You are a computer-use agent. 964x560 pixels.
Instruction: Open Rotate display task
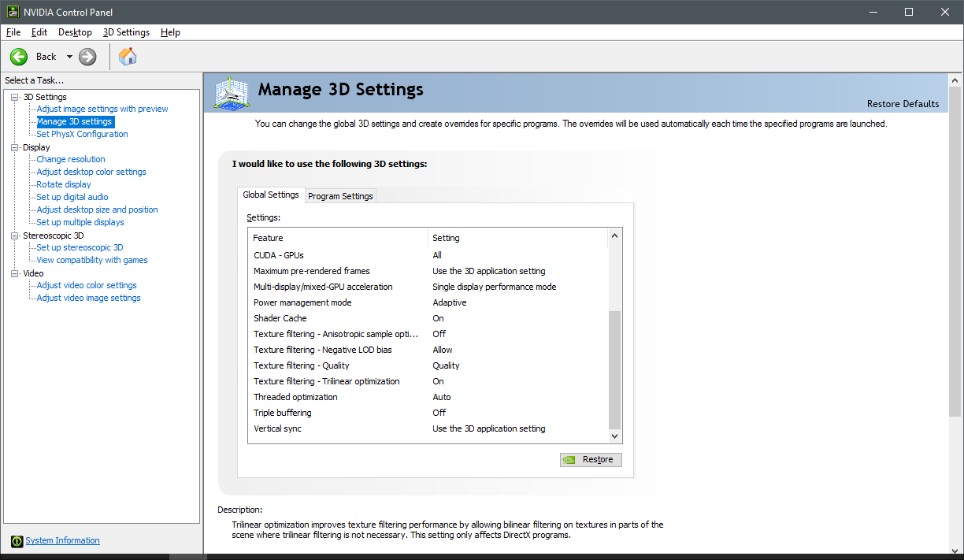(64, 184)
